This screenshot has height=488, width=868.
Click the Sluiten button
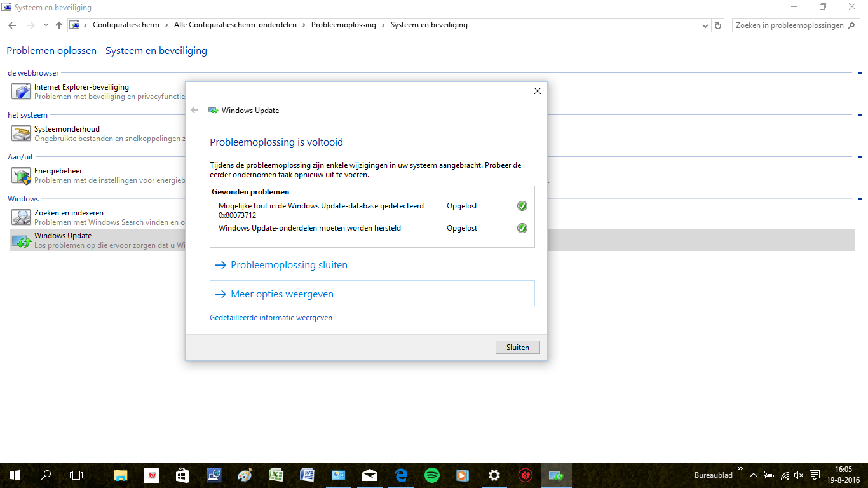click(x=517, y=348)
